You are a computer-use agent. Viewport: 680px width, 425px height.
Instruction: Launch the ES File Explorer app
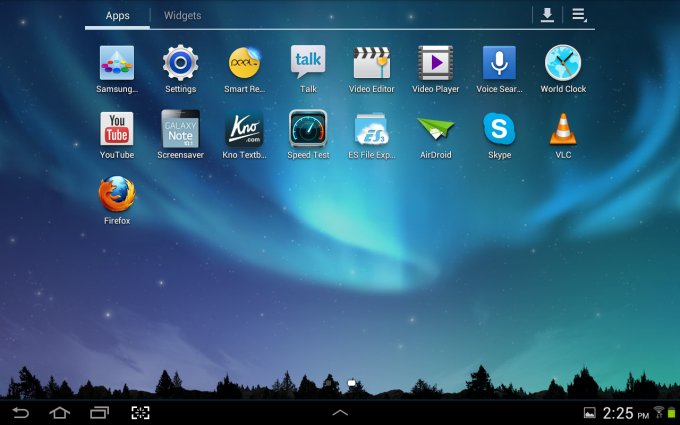click(372, 129)
